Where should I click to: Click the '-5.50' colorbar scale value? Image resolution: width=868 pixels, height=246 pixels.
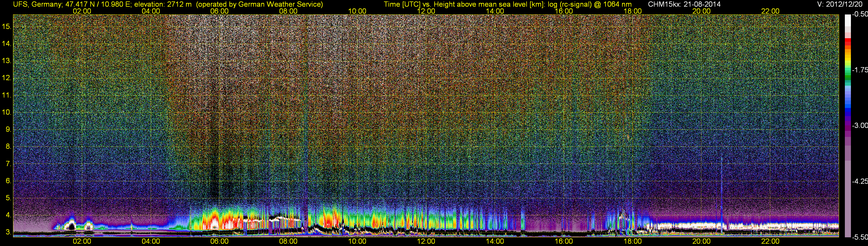pos(860,237)
